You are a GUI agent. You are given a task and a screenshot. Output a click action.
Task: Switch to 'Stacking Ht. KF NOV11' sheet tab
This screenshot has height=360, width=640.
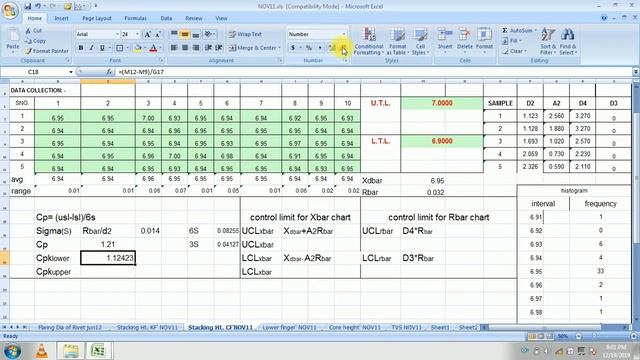(147, 327)
